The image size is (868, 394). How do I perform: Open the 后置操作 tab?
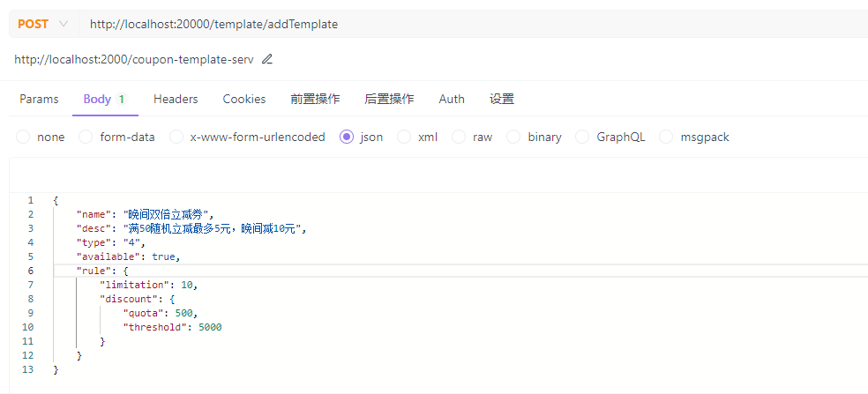point(389,99)
